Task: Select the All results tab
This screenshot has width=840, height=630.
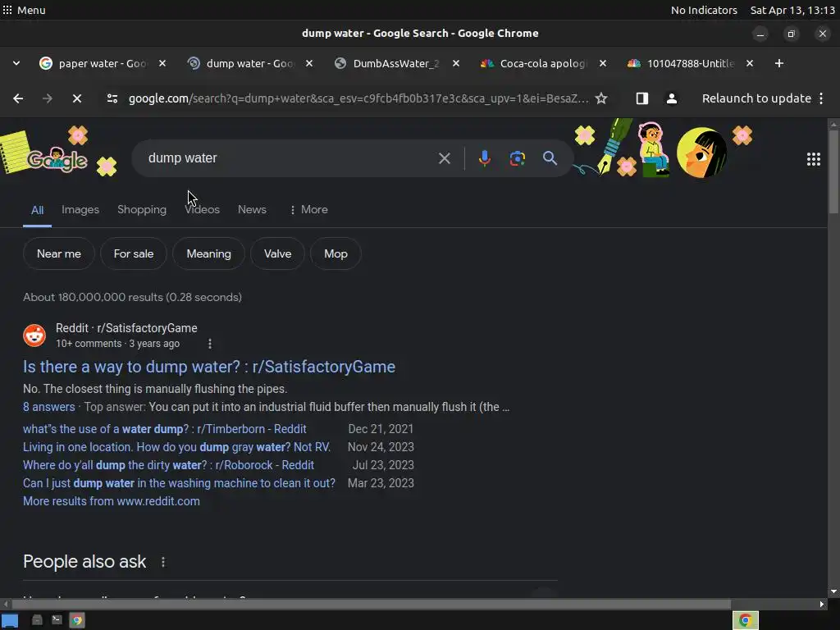Action: tap(37, 211)
